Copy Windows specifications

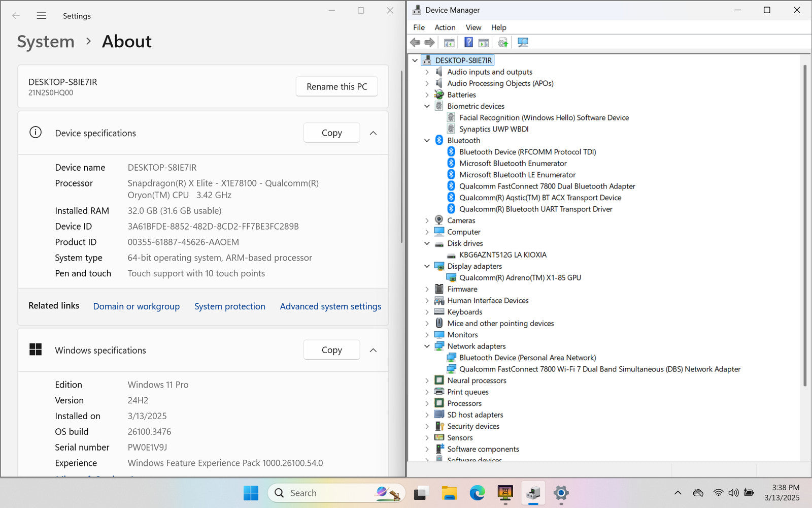pos(332,350)
